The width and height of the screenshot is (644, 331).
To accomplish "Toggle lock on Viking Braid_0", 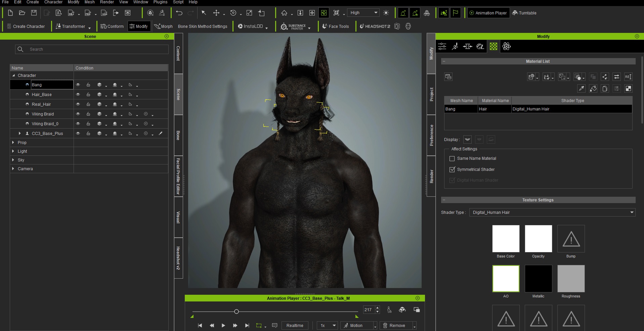I will point(88,124).
